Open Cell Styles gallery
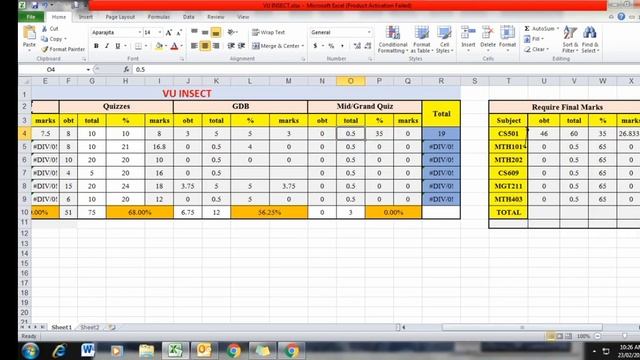The width and height of the screenshot is (640, 360). [444, 39]
